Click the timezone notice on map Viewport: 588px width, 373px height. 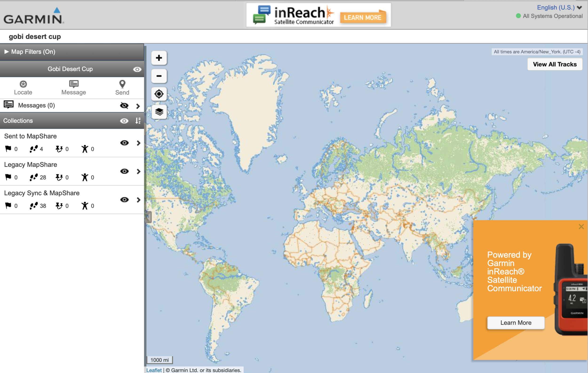point(537,52)
